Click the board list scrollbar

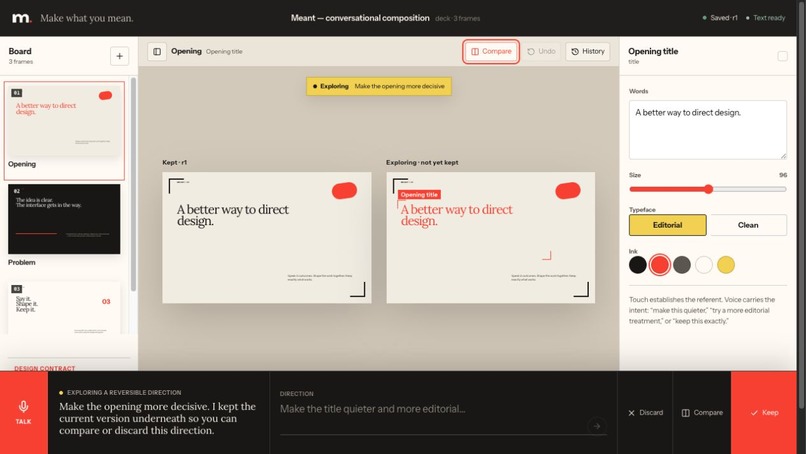[x=133, y=184]
